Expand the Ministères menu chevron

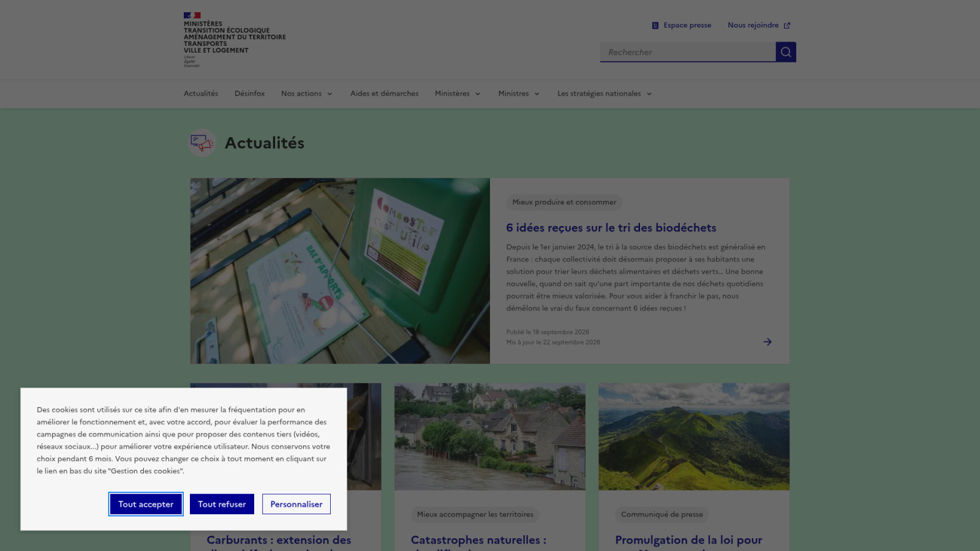coord(478,94)
